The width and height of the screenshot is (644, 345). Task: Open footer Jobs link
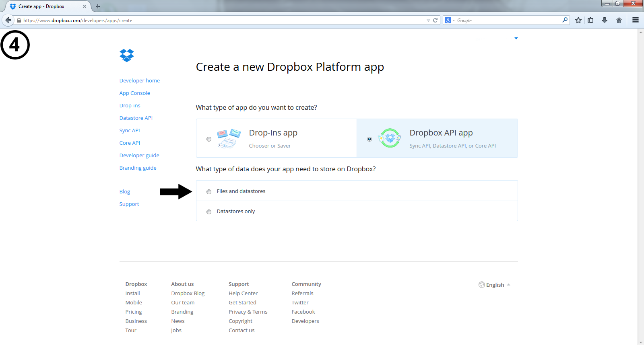[176, 330]
